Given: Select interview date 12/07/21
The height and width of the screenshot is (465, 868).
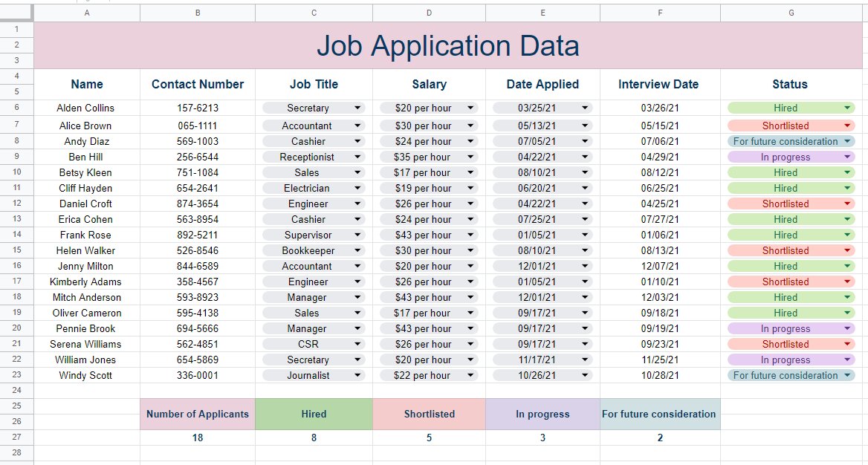Looking at the screenshot, I should pyautogui.click(x=660, y=266).
